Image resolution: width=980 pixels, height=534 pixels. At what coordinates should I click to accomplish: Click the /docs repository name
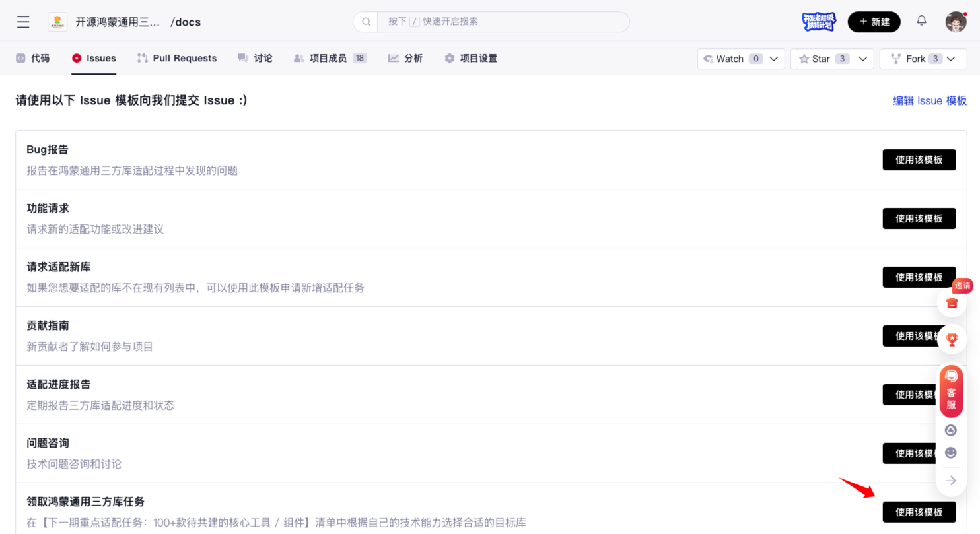(x=186, y=22)
